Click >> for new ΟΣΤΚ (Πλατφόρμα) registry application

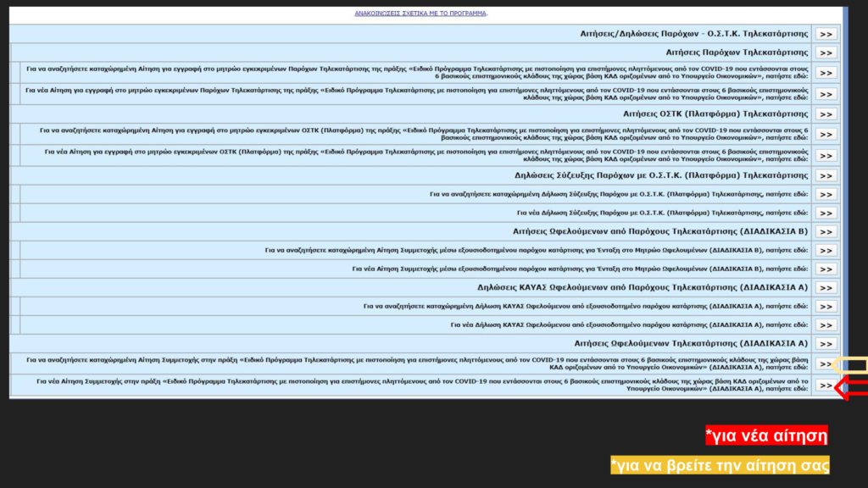click(826, 156)
